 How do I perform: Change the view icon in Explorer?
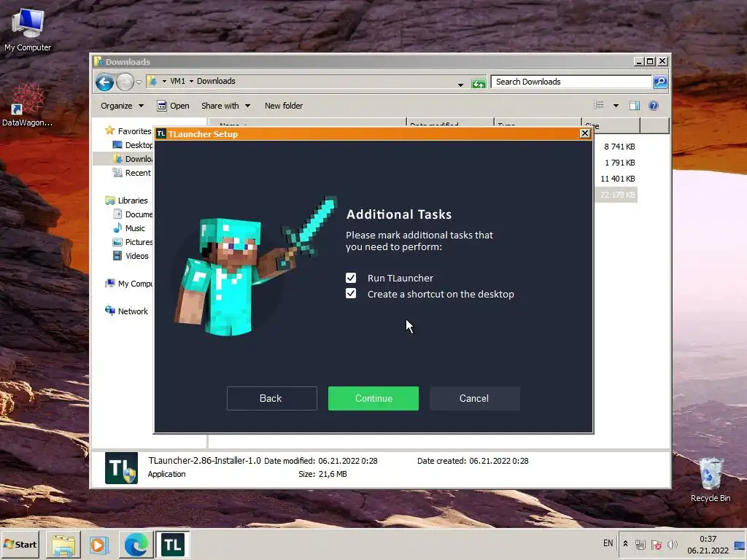(x=599, y=105)
